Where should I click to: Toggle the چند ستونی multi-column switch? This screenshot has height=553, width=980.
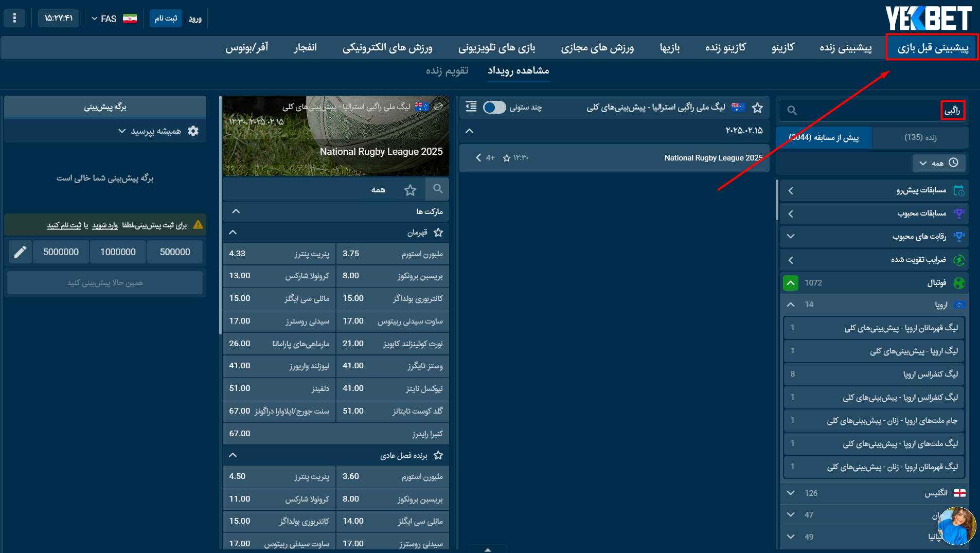494,107
